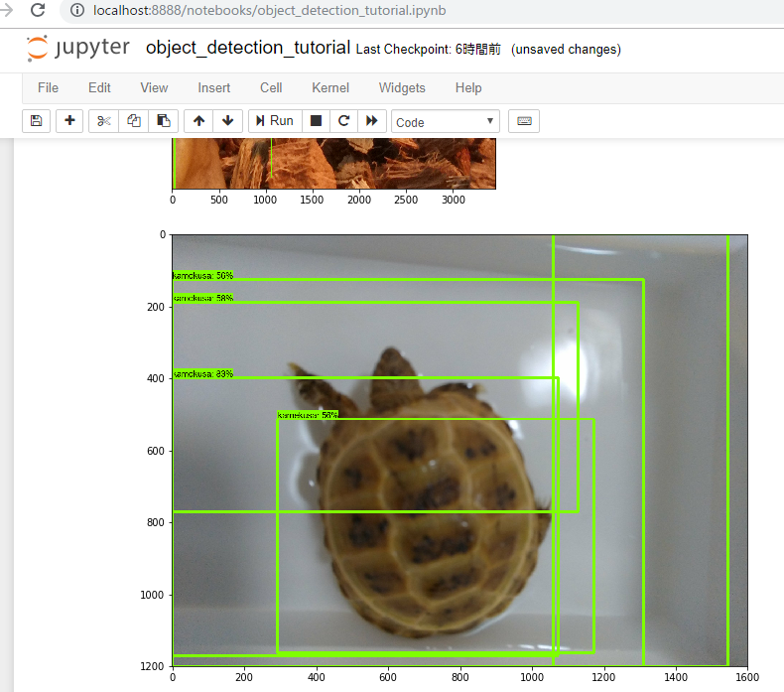
Task: Restart the kernel with the circular arrow
Action: [343, 121]
